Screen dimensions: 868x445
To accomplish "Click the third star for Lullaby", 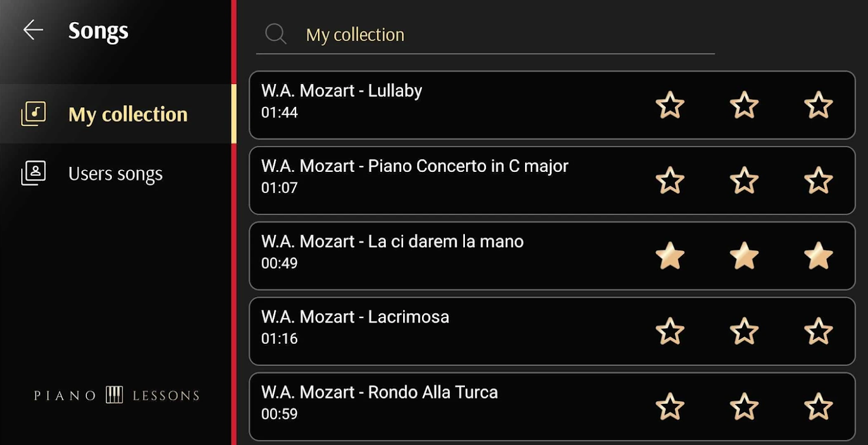I will pyautogui.click(x=818, y=105).
